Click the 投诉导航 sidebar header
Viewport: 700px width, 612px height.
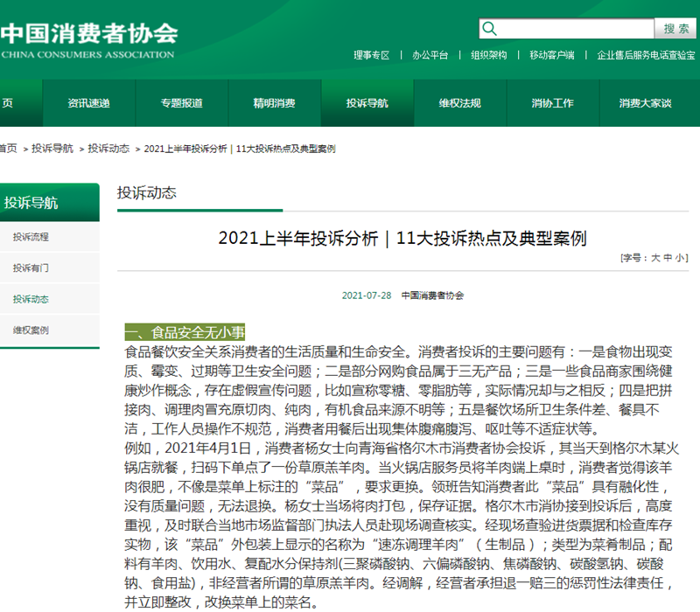(49, 203)
